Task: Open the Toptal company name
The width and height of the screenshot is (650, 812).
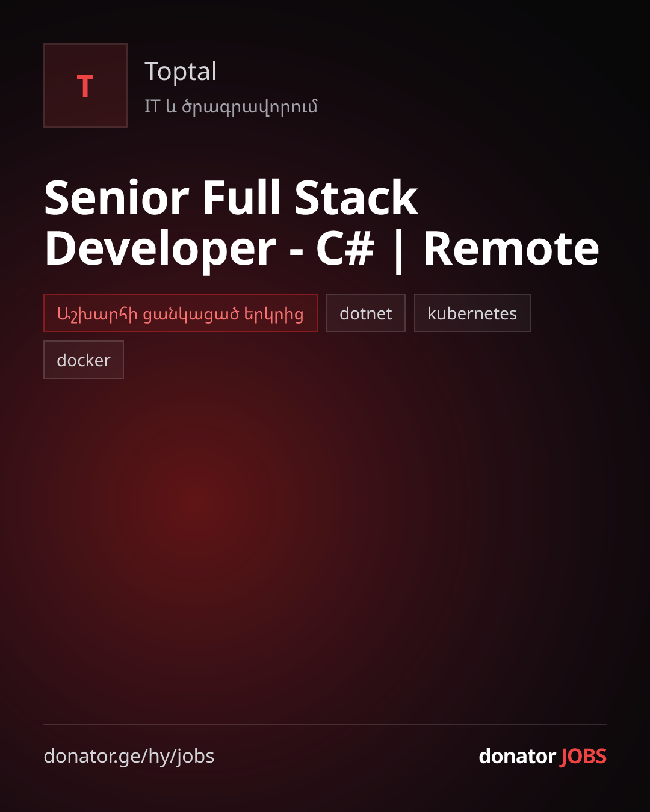Action: click(x=181, y=72)
